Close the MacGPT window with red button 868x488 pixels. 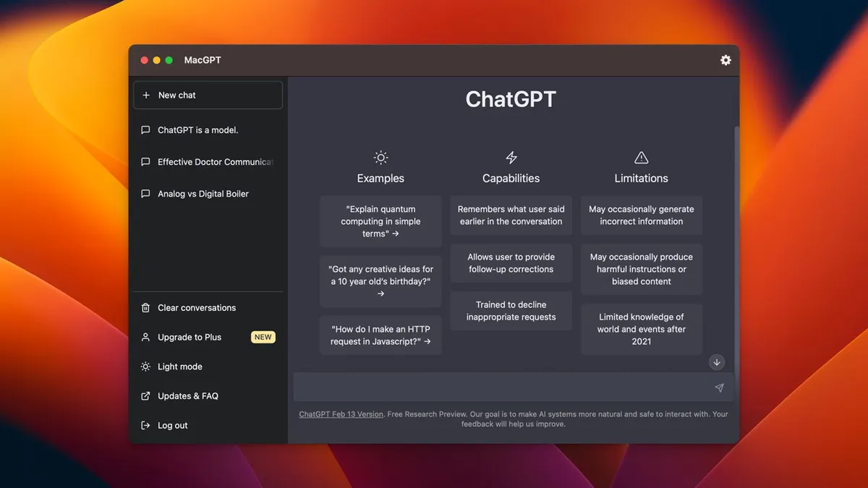coord(144,60)
